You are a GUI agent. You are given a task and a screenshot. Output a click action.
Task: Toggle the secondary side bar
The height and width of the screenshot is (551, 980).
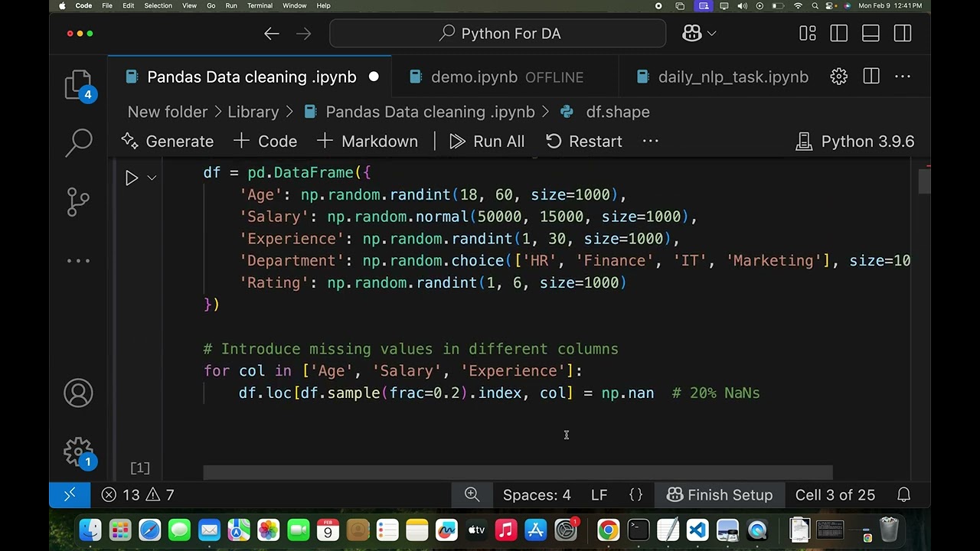(x=903, y=34)
